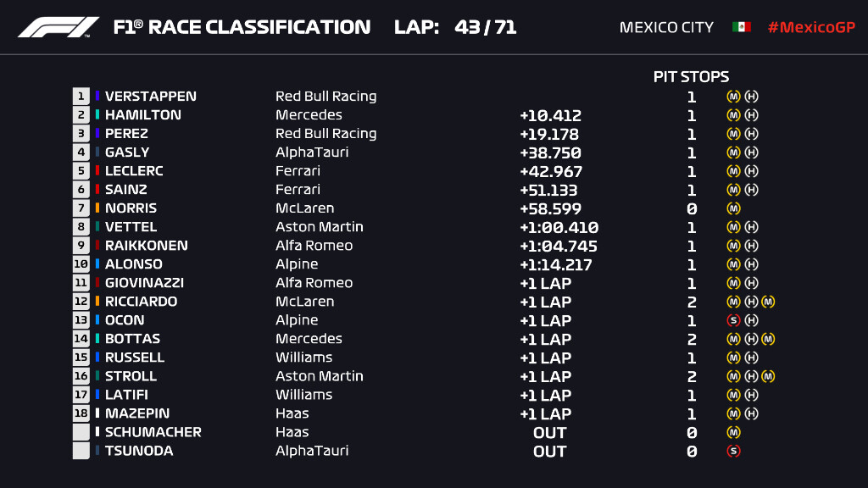Click Schumacher's medium tyre icon
This screenshot has width=868, height=488.
[733, 432]
